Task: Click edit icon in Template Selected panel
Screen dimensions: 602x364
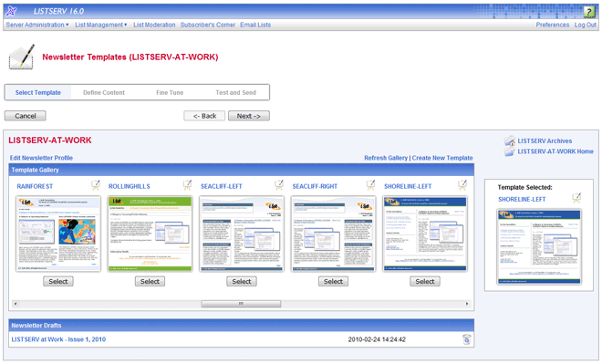Action: pyautogui.click(x=576, y=199)
